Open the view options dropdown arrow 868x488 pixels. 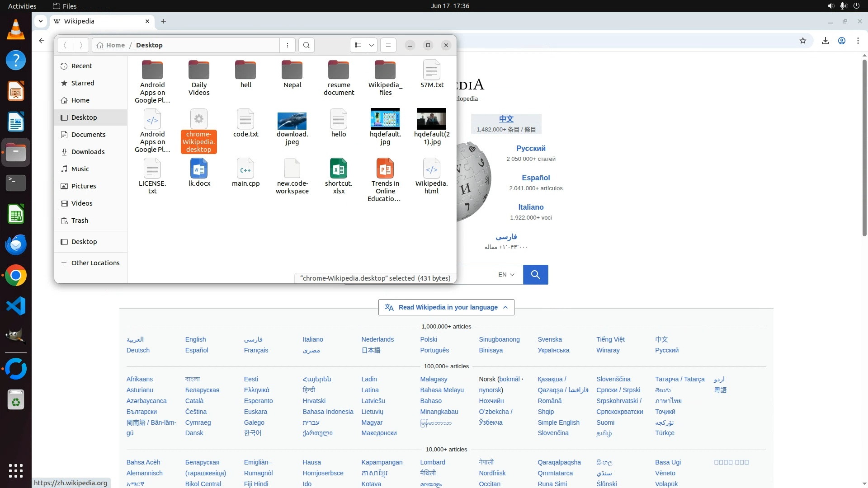pos(372,45)
